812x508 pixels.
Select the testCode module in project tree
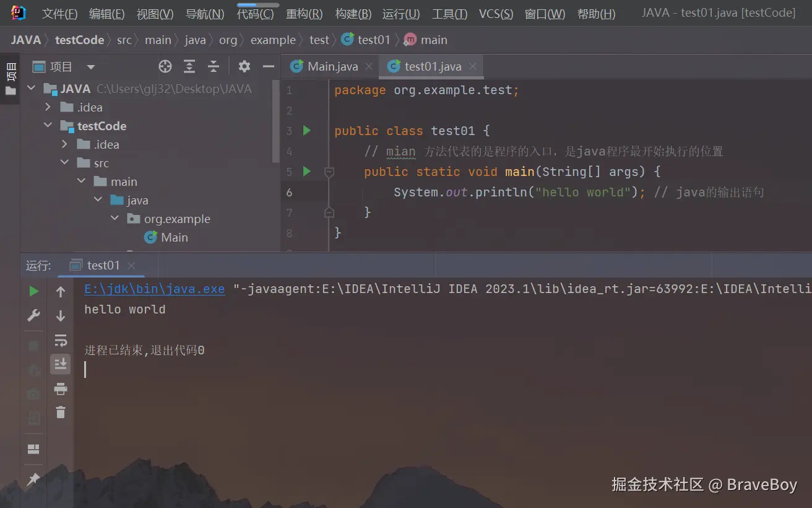pos(93,126)
